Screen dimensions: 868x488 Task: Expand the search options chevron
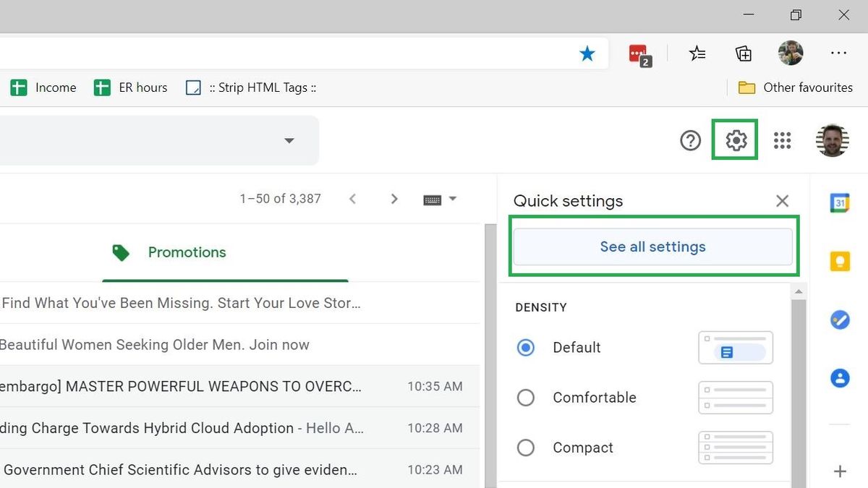click(x=289, y=140)
